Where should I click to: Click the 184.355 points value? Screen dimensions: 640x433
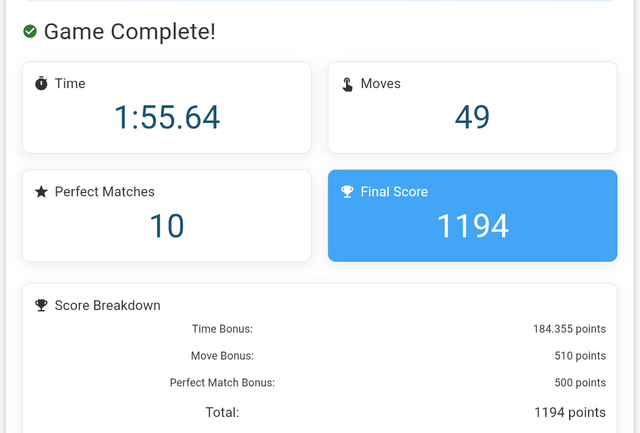[x=569, y=329]
